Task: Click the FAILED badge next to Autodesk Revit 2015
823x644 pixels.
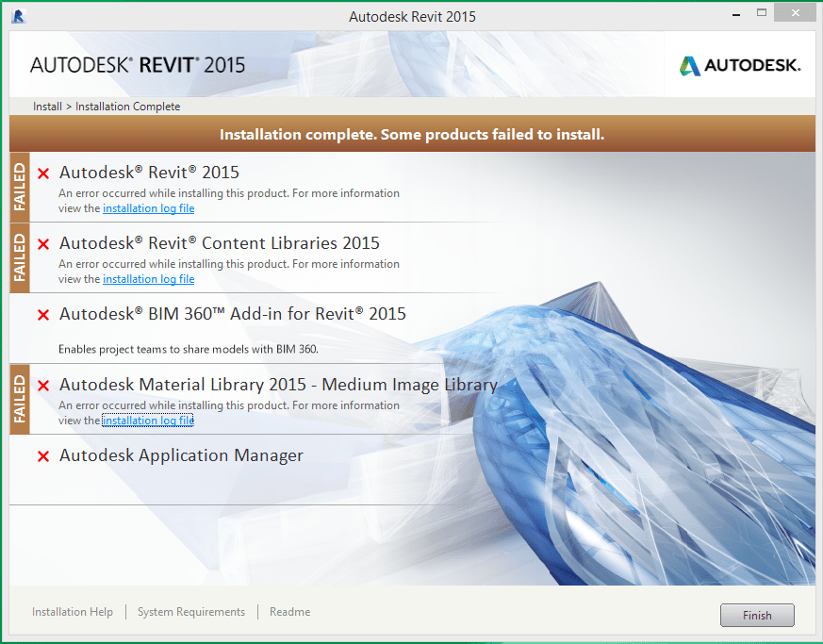Action: pos(20,187)
